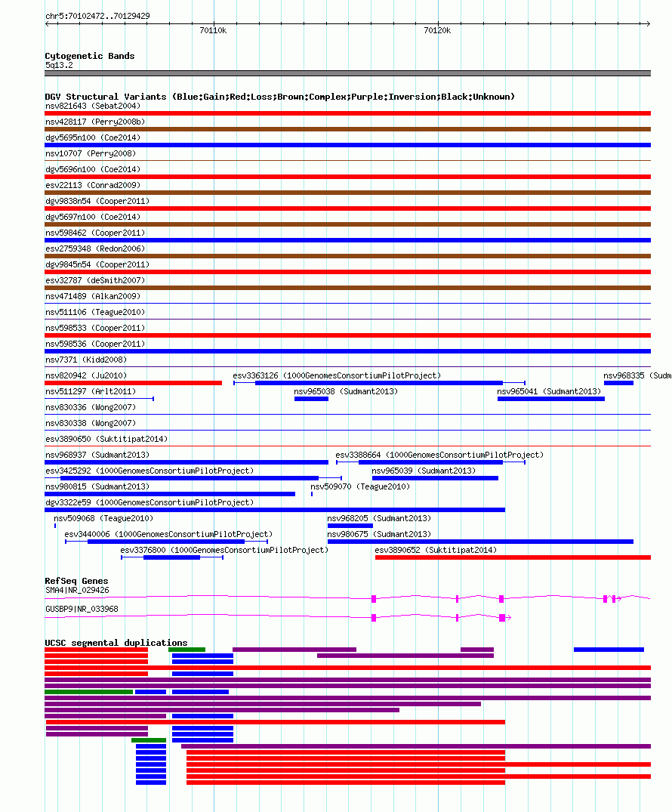The width and height of the screenshot is (672, 812).
Task: Open the esv32787 (deSmith2007) label
Action: coord(95,280)
